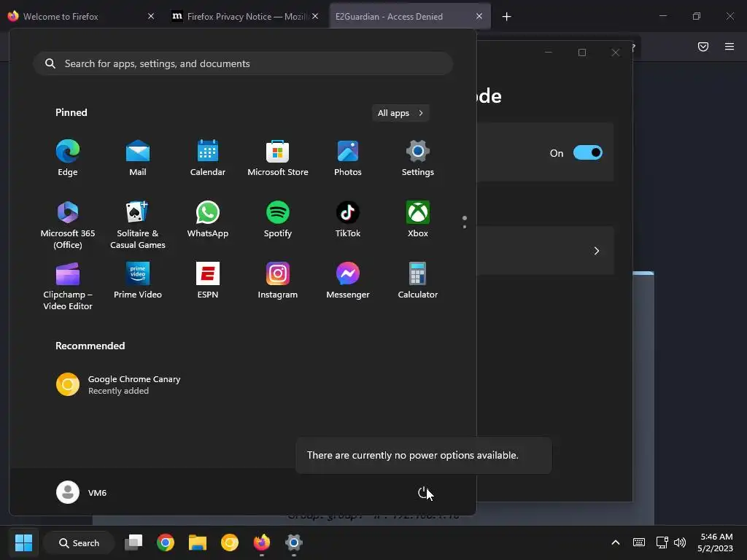Show All apps list
Viewport: 747px width, 560px height.
[400, 113]
